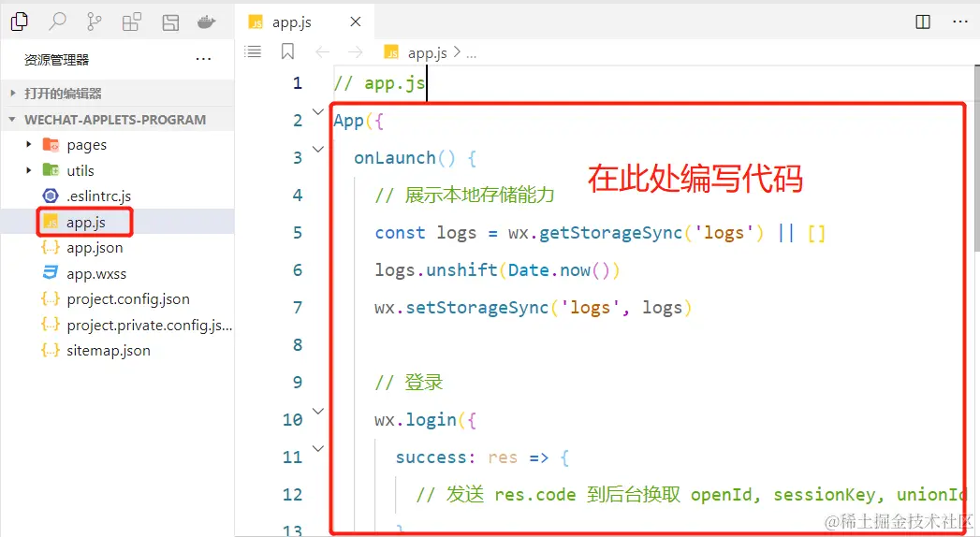Click the outline list icon in breadcrumb bar

[x=253, y=51]
